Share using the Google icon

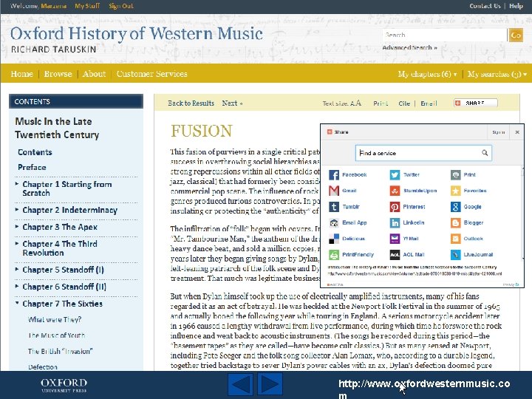[455, 207]
